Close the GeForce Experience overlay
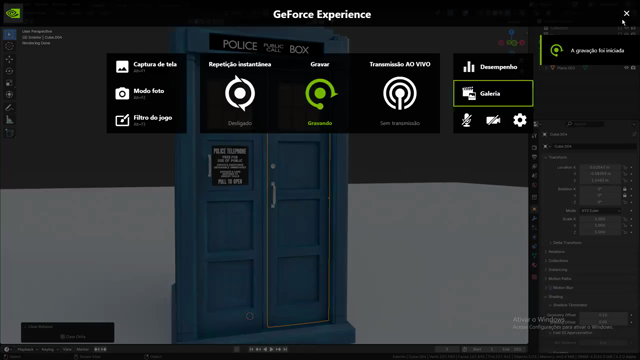Viewport: 640px width, 360px height. pyautogui.click(x=627, y=13)
